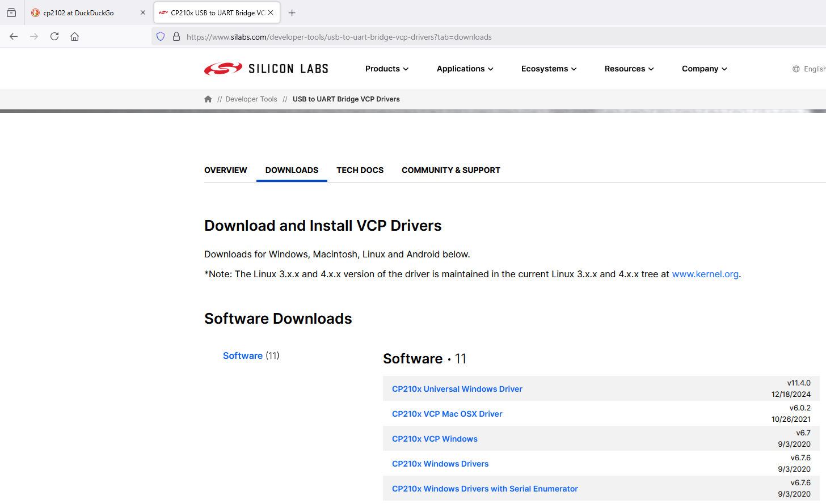826x504 pixels.
Task: Expand the Applications menu
Action: [x=465, y=69]
